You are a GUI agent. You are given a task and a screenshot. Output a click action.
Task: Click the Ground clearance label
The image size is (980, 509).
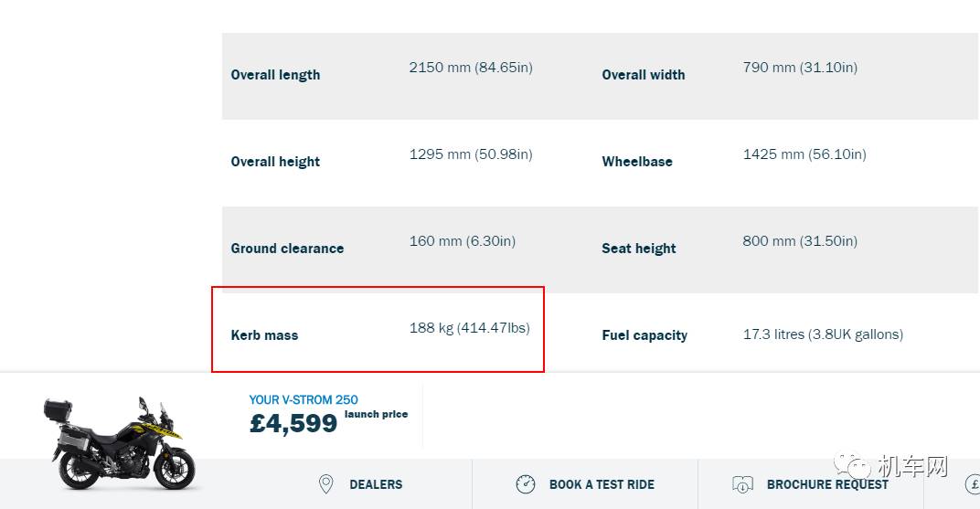click(x=287, y=249)
